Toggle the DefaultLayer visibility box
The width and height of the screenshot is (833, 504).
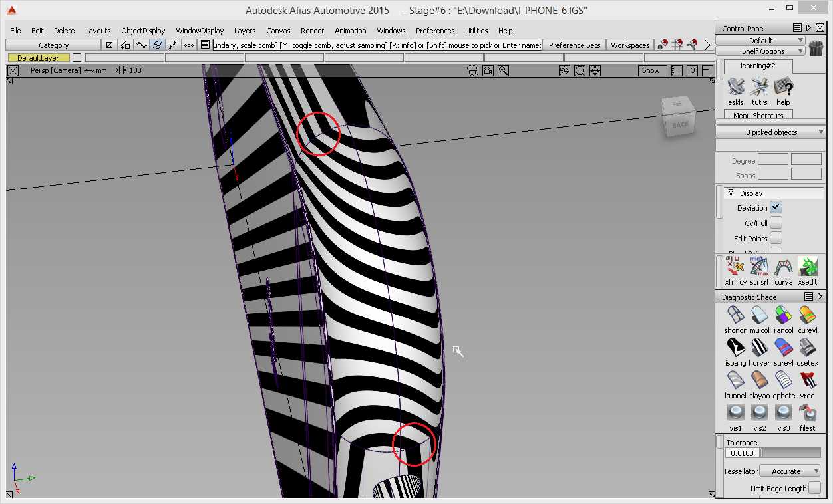coord(77,58)
